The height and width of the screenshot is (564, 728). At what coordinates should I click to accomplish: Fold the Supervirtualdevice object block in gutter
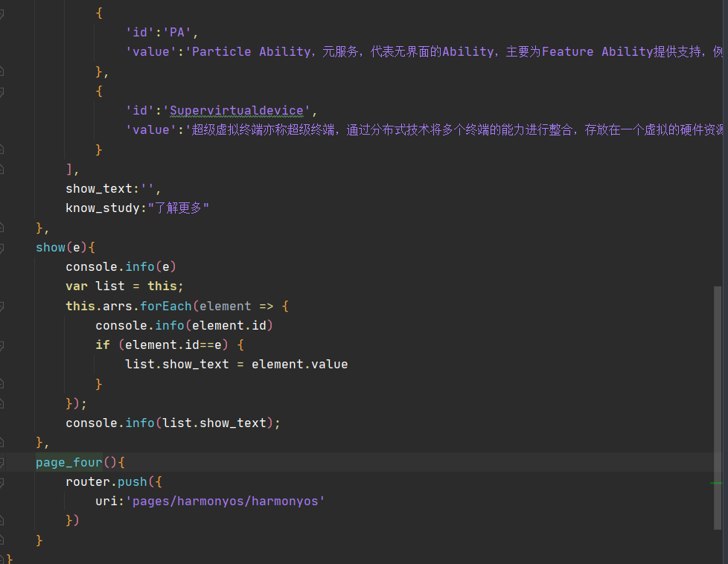click(x=1, y=92)
